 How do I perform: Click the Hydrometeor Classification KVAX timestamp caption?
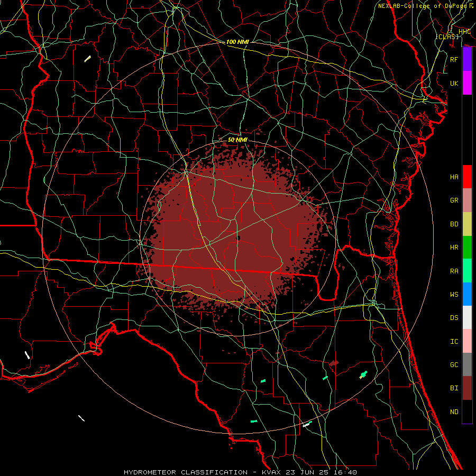pos(240,472)
